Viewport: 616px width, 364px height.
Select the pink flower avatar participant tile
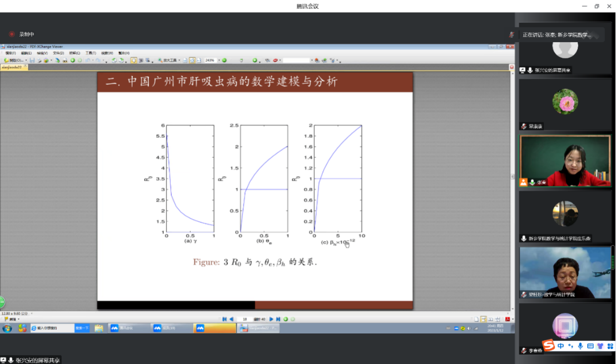click(x=565, y=104)
